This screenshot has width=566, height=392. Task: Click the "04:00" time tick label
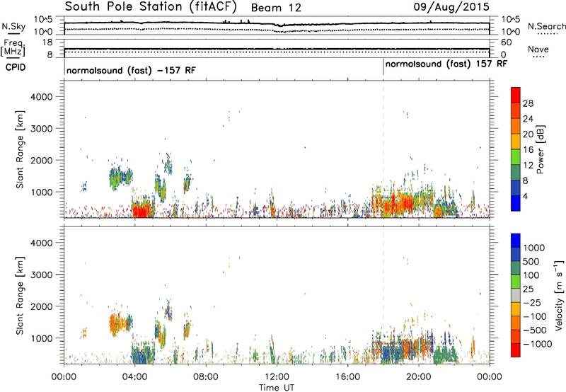135,377
